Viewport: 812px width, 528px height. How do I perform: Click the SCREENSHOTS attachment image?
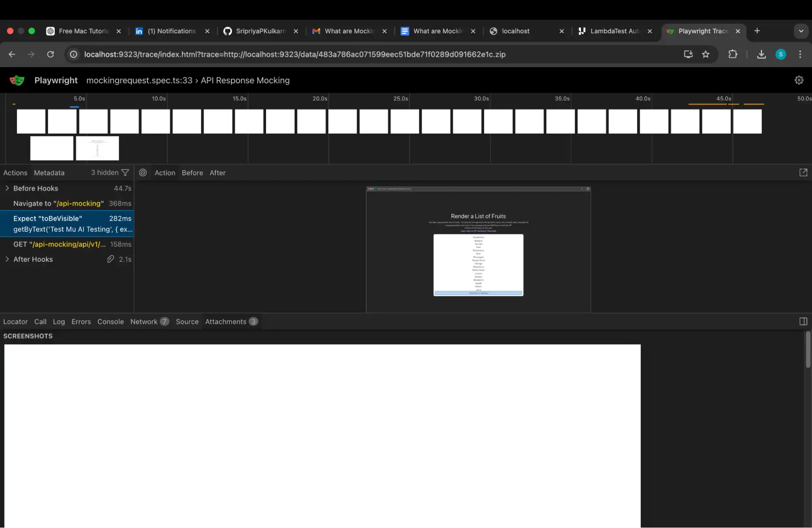322,436
